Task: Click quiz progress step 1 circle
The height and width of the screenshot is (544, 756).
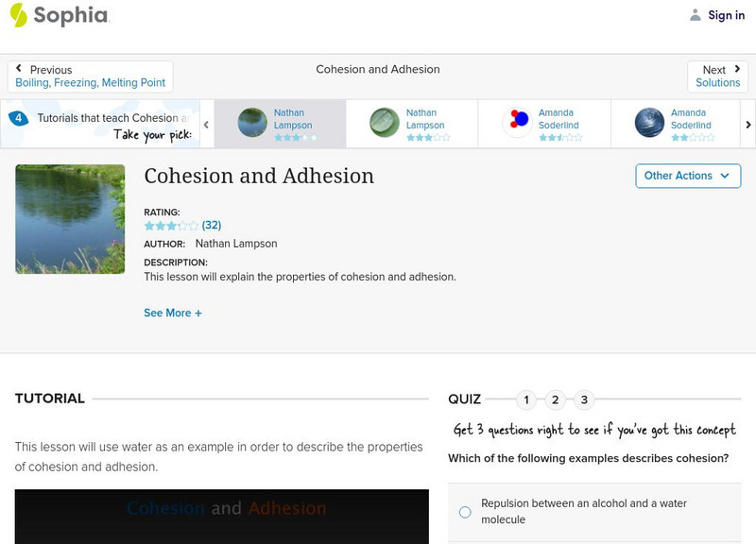Action: 525,399
